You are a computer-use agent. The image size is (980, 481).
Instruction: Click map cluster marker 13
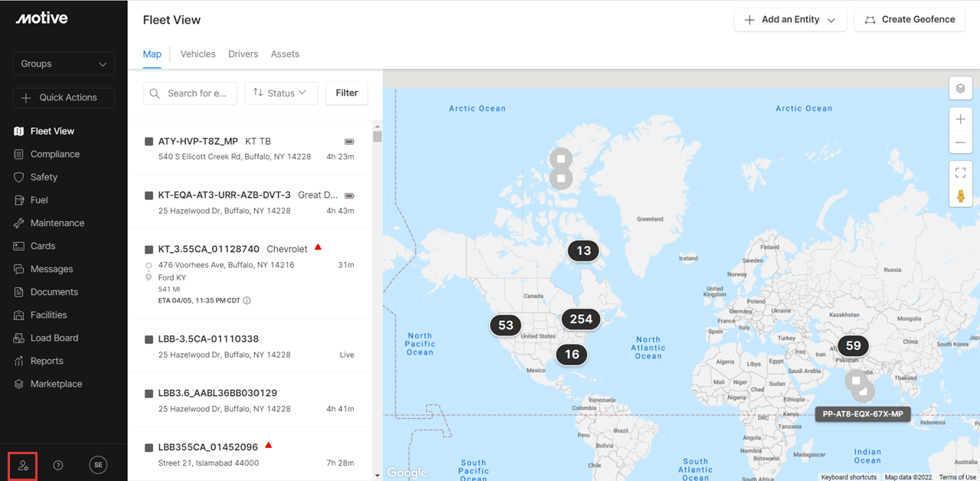click(583, 250)
